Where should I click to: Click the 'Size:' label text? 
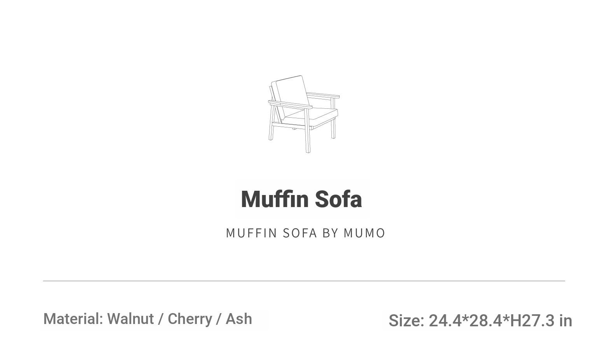406,321
